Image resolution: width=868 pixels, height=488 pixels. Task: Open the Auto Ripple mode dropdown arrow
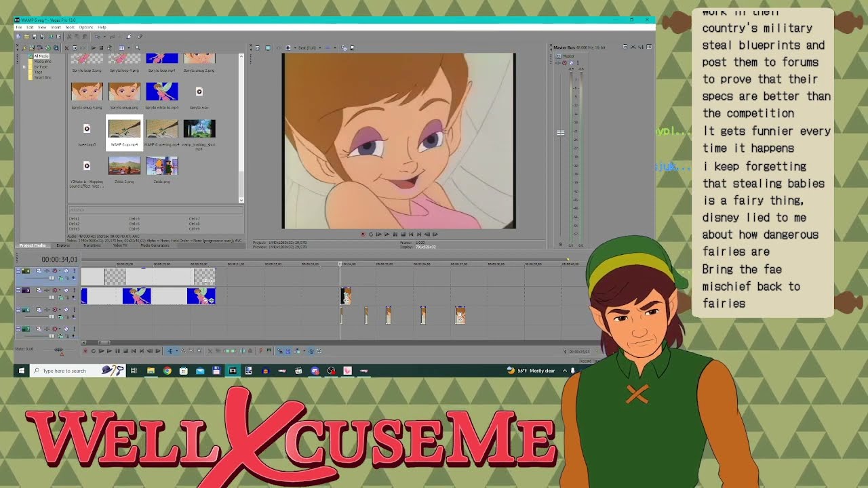pyautogui.click(x=304, y=351)
